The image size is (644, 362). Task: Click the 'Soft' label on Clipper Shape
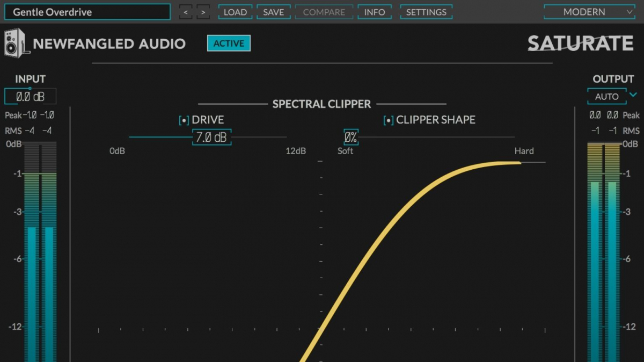[345, 151]
